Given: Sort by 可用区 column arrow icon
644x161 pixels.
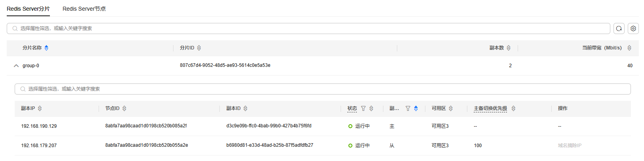Looking at the screenshot, I should (x=451, y=108).
